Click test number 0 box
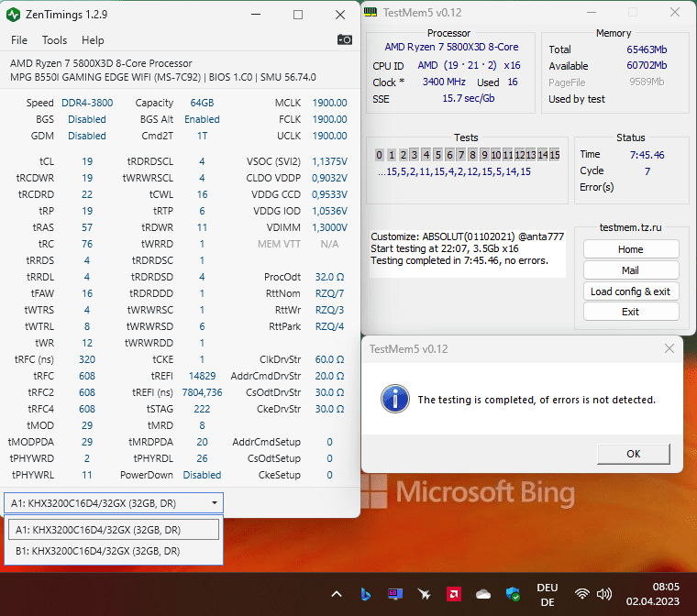Viewport: 697px width, 616px height. tap(379, 155)
